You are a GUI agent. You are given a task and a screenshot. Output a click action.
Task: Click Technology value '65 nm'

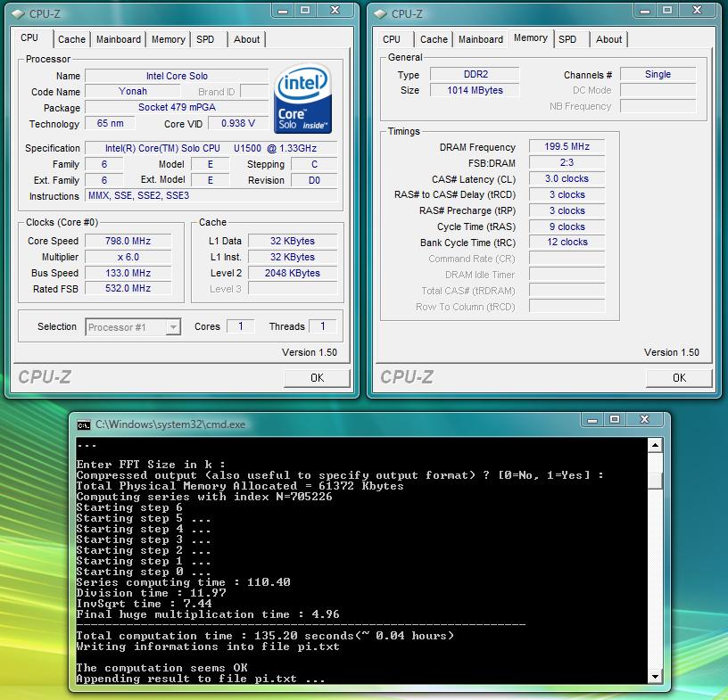tap(110, 123)
